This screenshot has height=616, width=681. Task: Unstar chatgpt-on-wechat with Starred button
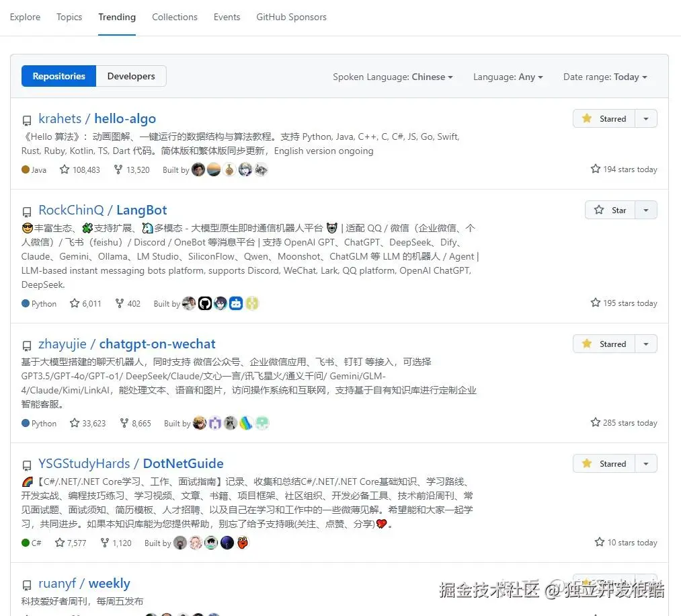pyautogui.click(x=604, y=344)
